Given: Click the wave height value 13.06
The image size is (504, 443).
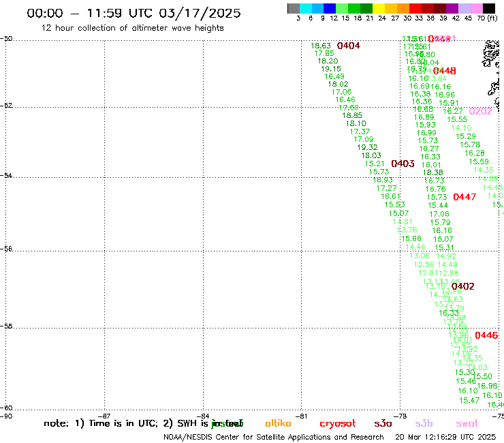Looking at the screenshot, I should (x=420, y=256).
